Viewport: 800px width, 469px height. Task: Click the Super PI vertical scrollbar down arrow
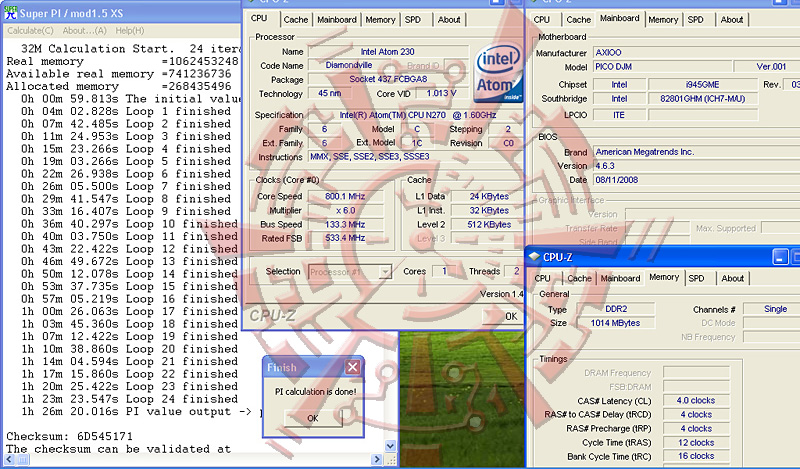tap(390, 446)
